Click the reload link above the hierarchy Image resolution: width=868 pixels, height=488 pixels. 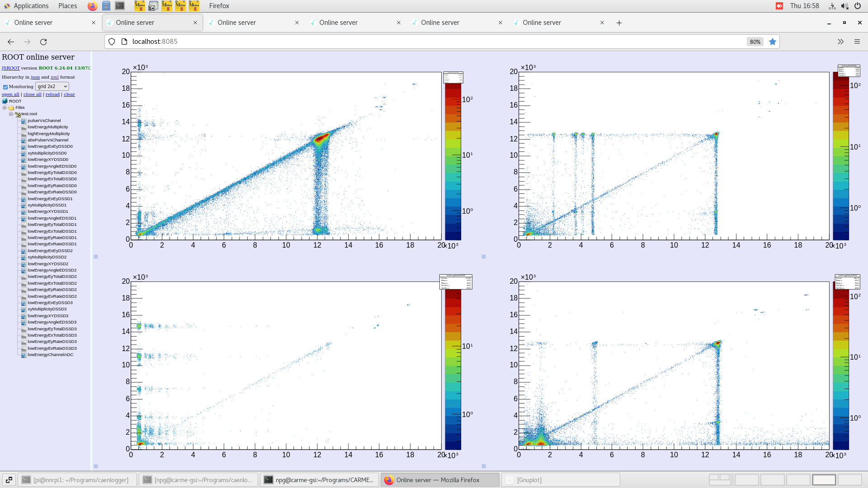[x=52, y=94]
